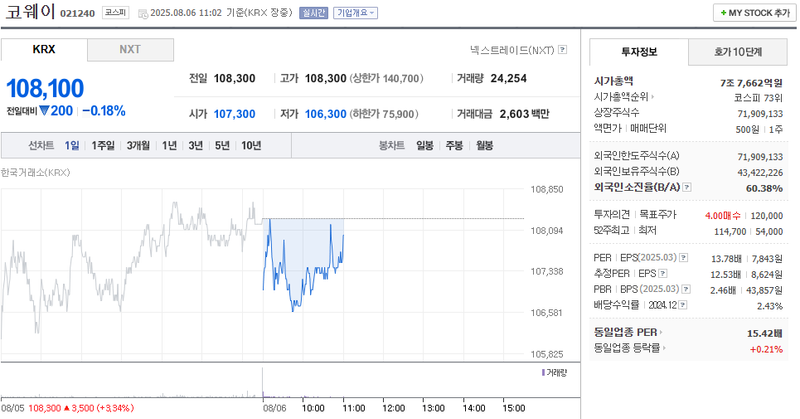Open the 투자정보 tab
The height and width of the screenshot is (419, 800).
639,52
